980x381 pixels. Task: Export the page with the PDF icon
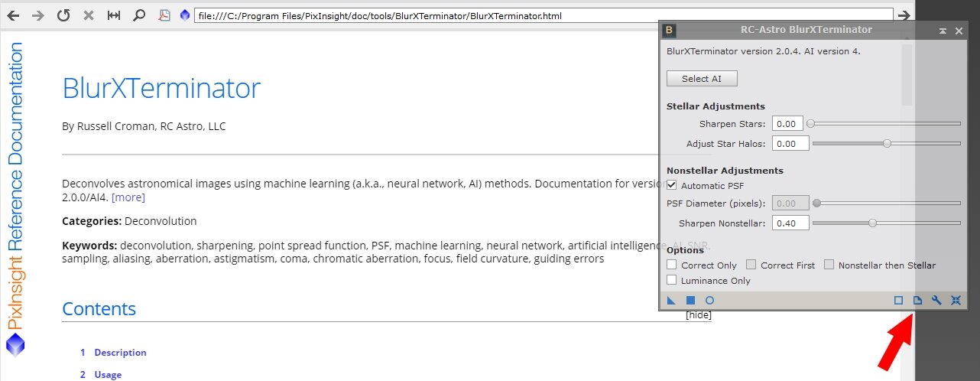coord(164,15)
